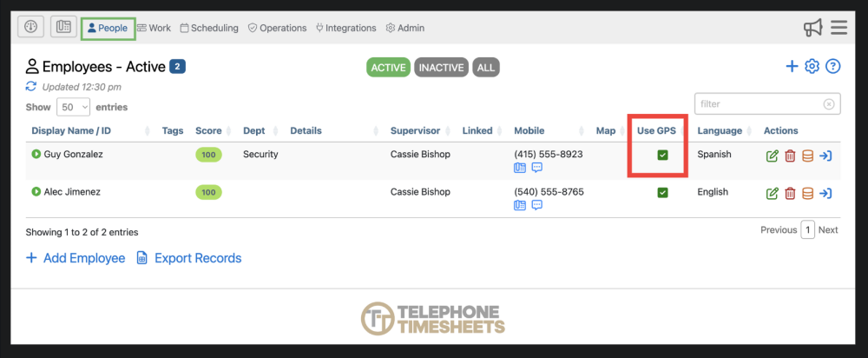868x358 pixels.
Task: Toggle Use GPS checkbox for Alec Jimenez
Action: click(662, 193)
